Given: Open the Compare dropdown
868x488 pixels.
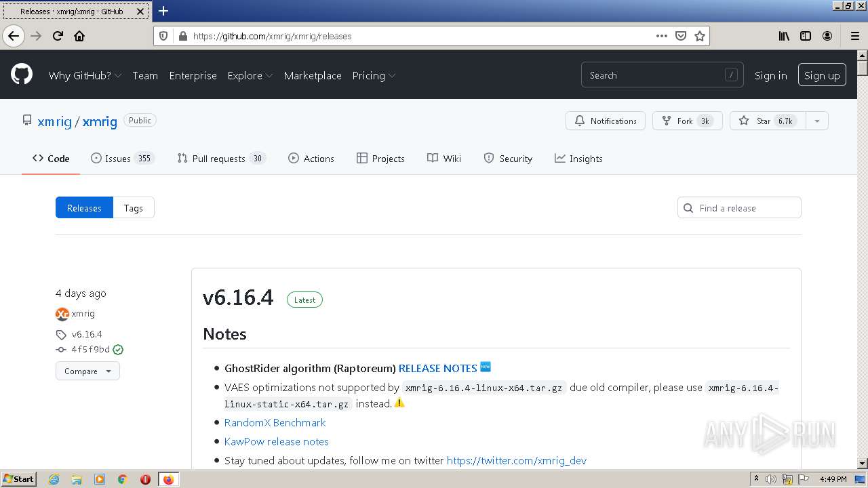Looking at the screenshot, I should click(x=87, y=371).
